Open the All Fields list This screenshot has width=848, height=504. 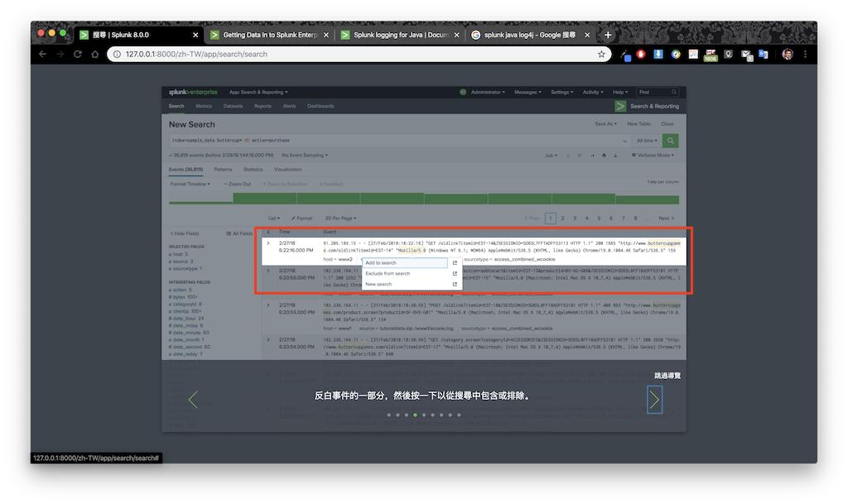pyautogui.click(x=239, y=234)
